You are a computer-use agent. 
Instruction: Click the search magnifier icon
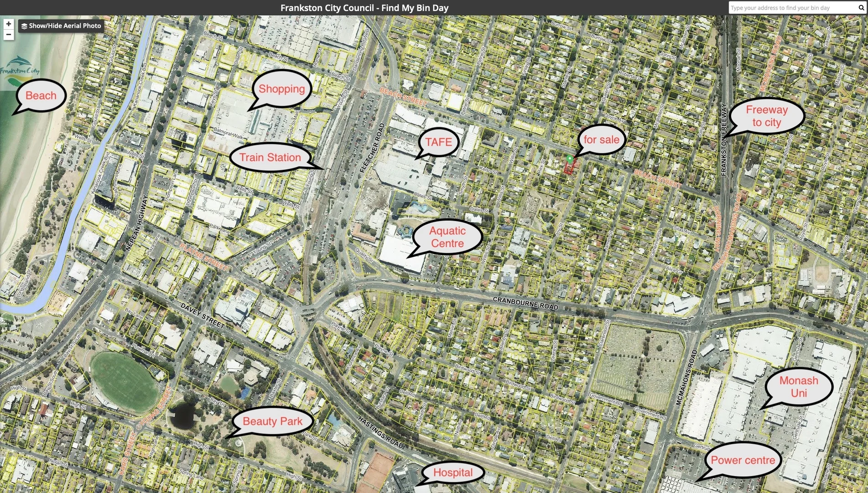861,8
